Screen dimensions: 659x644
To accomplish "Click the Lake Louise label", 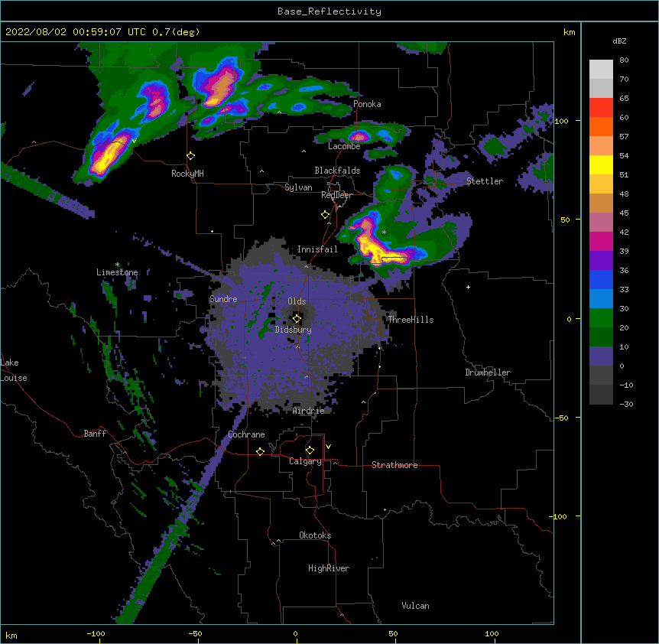I will [x=14, y=370].
